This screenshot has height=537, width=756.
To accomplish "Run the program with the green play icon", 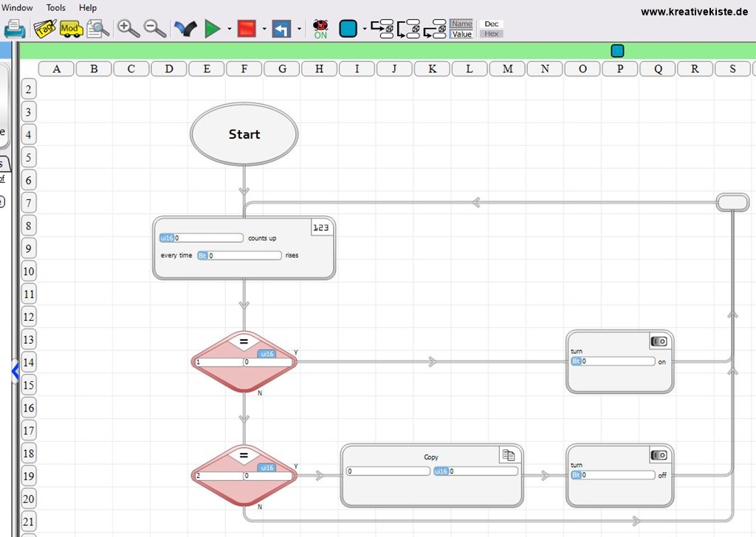I will tap(213, 28).
